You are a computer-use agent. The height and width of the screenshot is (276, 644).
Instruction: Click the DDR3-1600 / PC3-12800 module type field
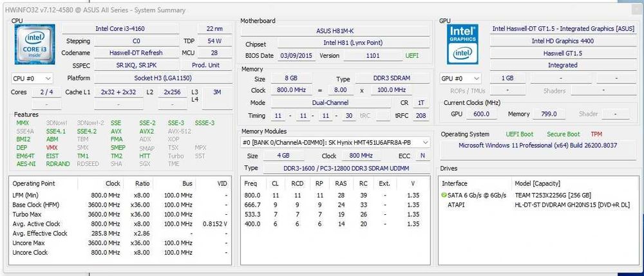coord(346,168)
